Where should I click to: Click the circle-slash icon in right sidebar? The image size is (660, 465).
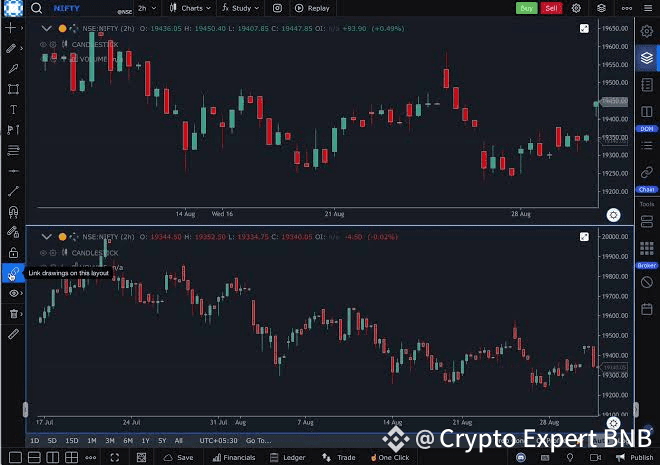647,282
